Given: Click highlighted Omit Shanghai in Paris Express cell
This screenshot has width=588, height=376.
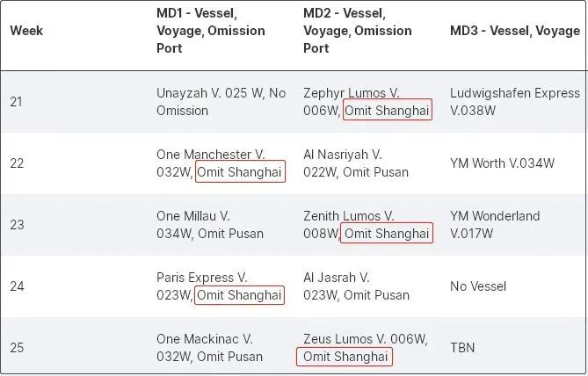Looking at the screenshot, I should coord(240,295).
